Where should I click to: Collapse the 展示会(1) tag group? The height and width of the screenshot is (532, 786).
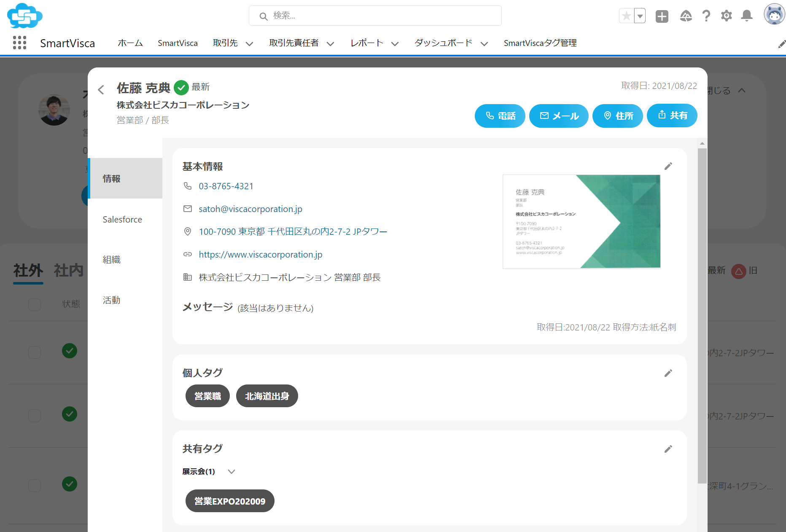(x=231, y=471)
